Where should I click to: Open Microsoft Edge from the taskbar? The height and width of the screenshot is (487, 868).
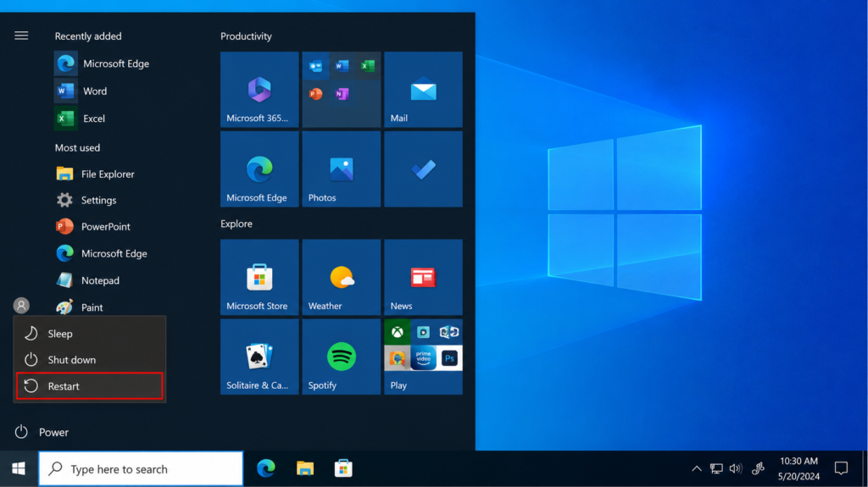[266, 468]
